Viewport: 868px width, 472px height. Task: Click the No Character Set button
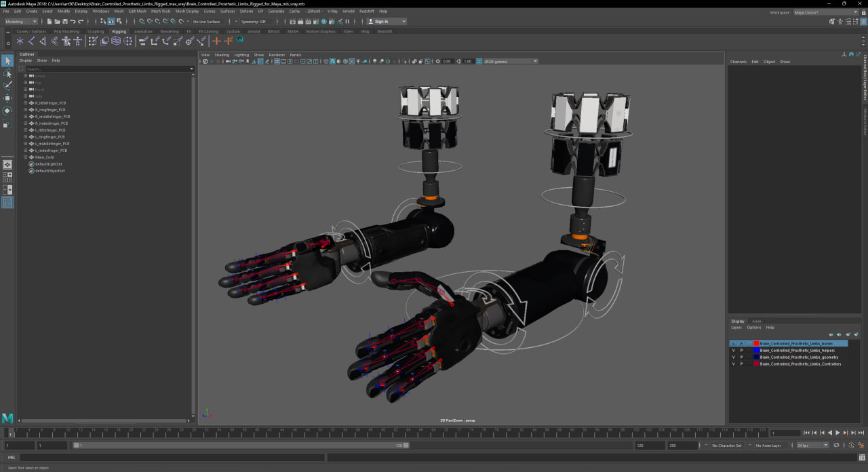[x=727, y=446]
